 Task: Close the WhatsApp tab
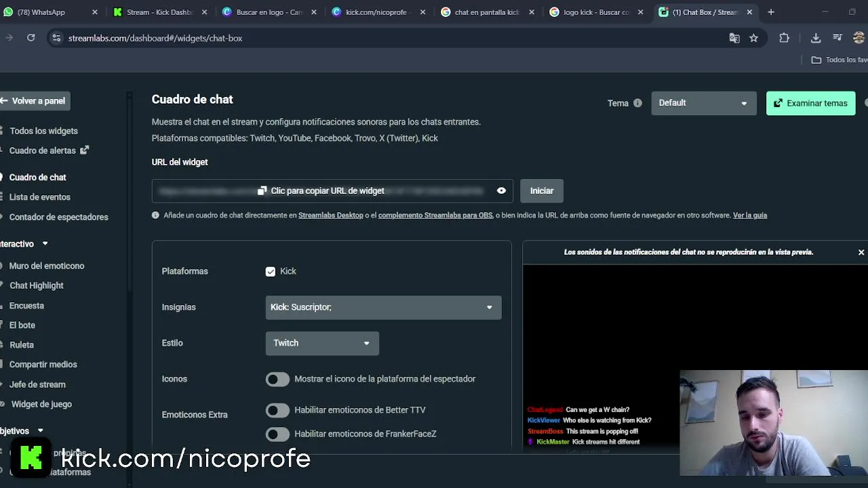pos(95,12)
